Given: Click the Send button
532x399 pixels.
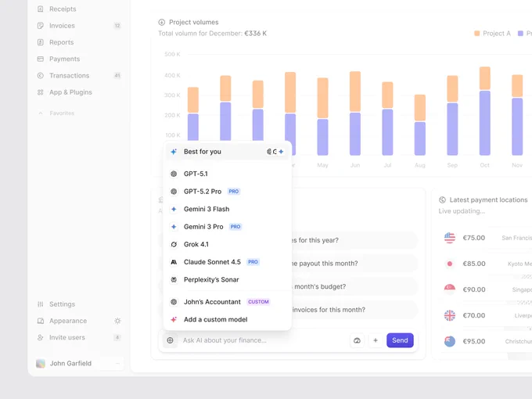Looking at the screenshot, I should coord(400,340).
